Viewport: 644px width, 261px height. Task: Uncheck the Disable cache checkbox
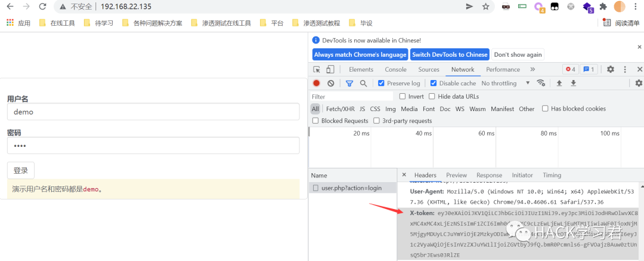[434, 84]
